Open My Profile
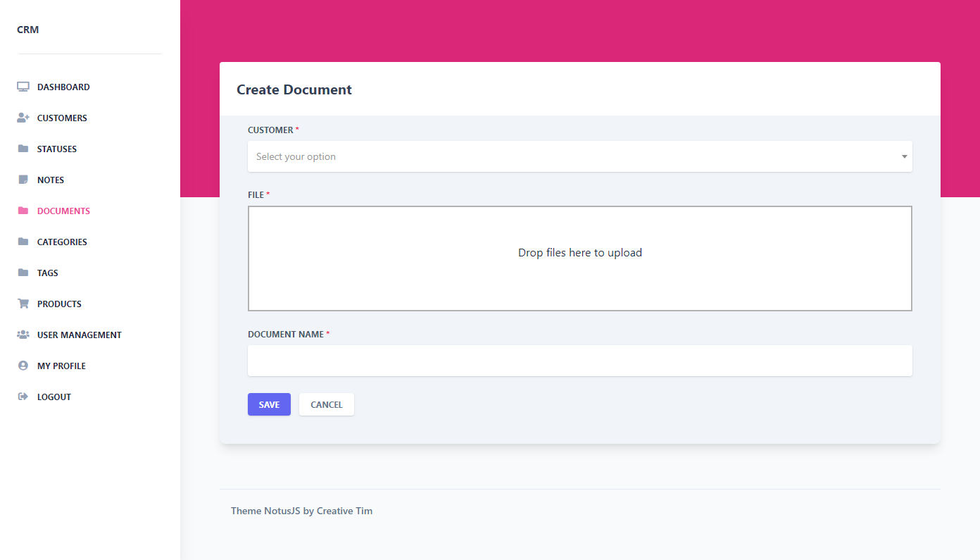 [61, 366]
